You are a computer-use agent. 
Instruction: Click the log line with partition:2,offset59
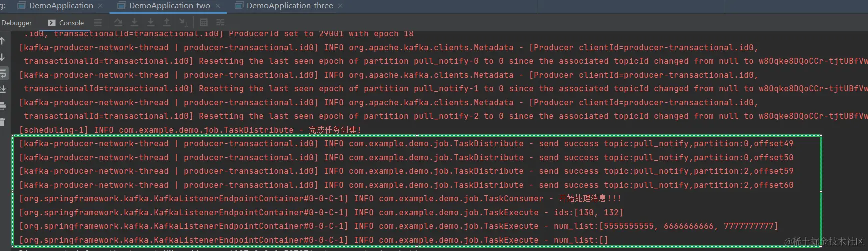point(406,171)
